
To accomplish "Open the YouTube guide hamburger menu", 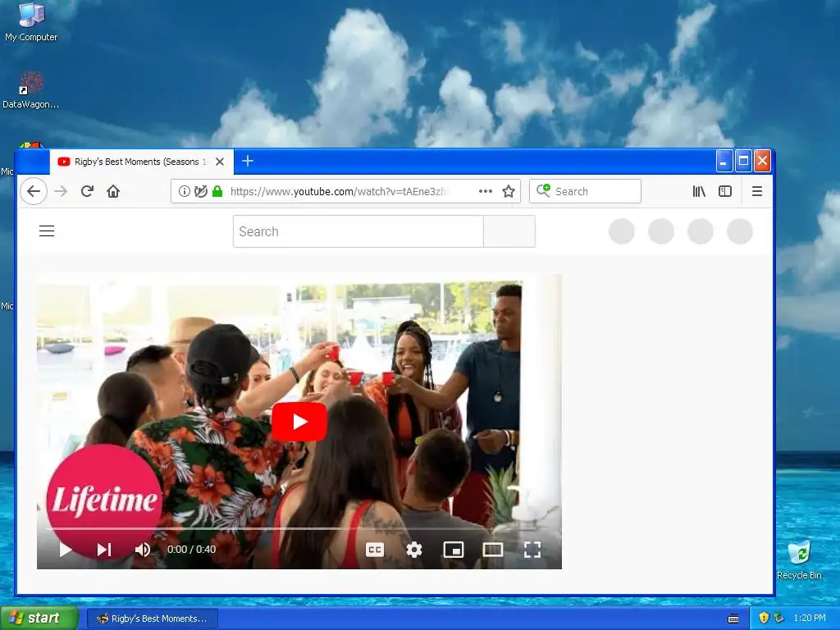I will coord(47,231).
